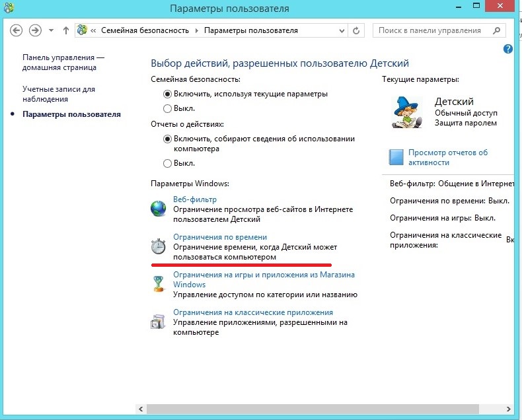The width and height of the screenshot is (522, 420).
Task: Enable Family Safety using current settings radio
Action: point(167,94)
